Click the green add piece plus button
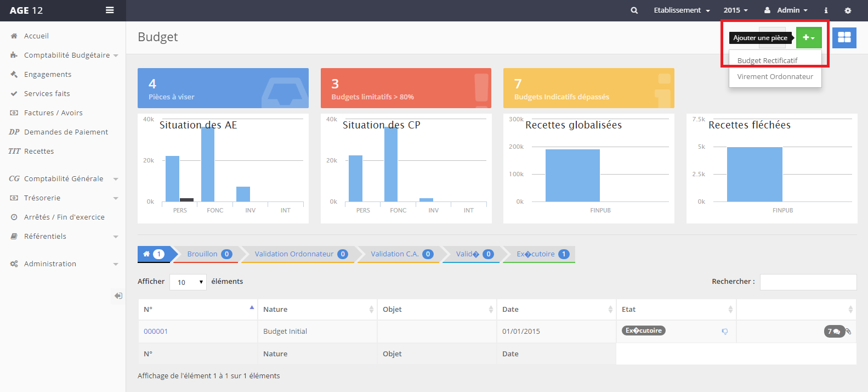 click(808, 37)
